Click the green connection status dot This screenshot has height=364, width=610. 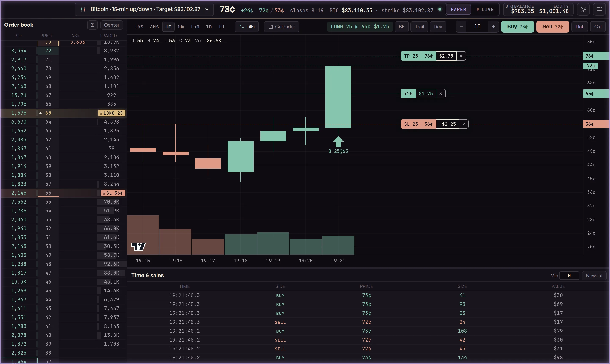[440, 9]
